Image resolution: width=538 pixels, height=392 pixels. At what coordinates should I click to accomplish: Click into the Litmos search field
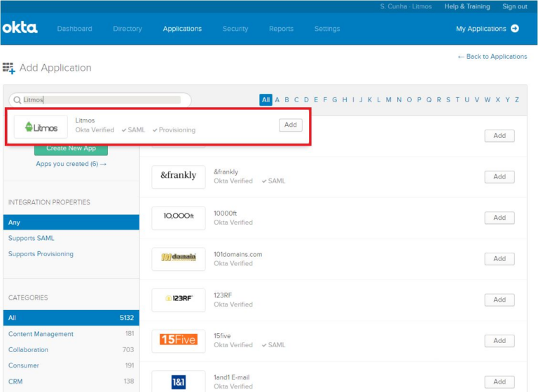100,100
